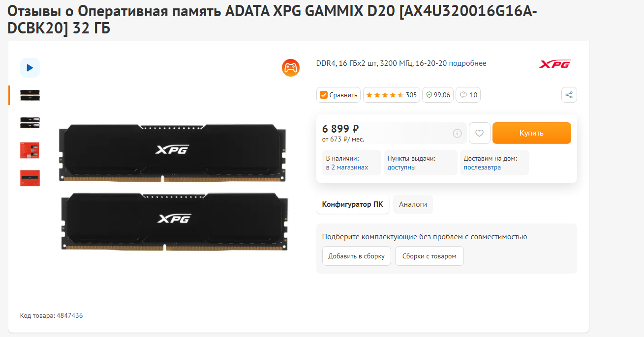Image resolution: width=644 pixels, height=337 pixels.
Task: Buy the memory with Купить button
Action: [532, 133]
